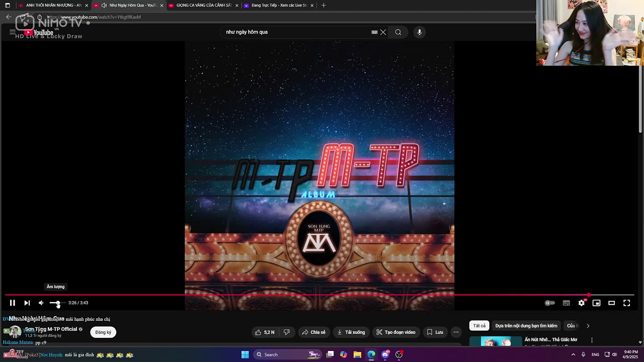The image size is (644, 362).
Task: Save the video with 'Lưu'
Action: (x=435, y=332)
